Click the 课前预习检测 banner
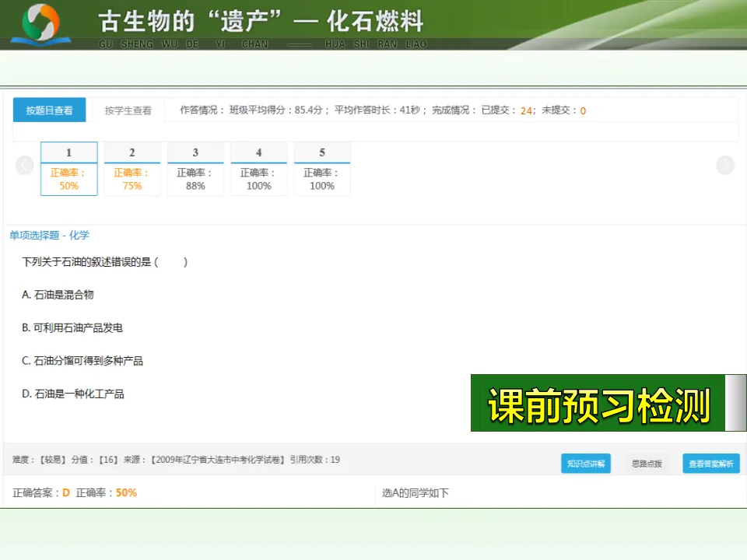747x560 pixels. pyautogui.click(x=599, y=404)
